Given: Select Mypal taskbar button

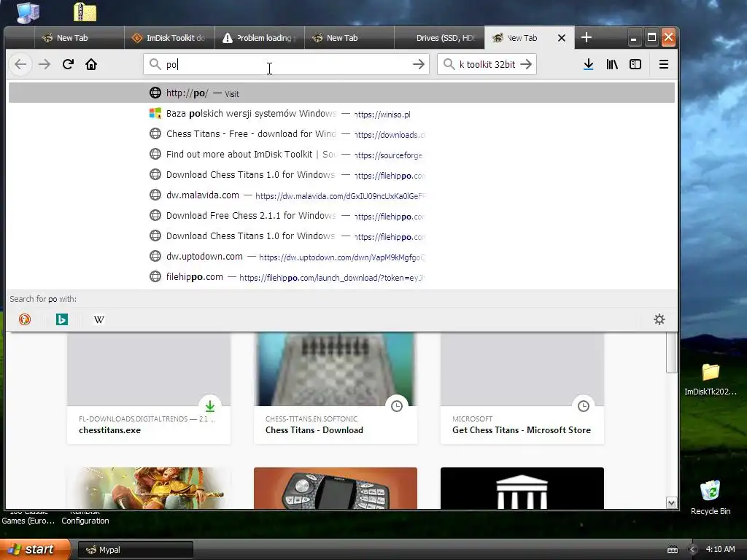Looking at the screenshot, I should (135, 550).
